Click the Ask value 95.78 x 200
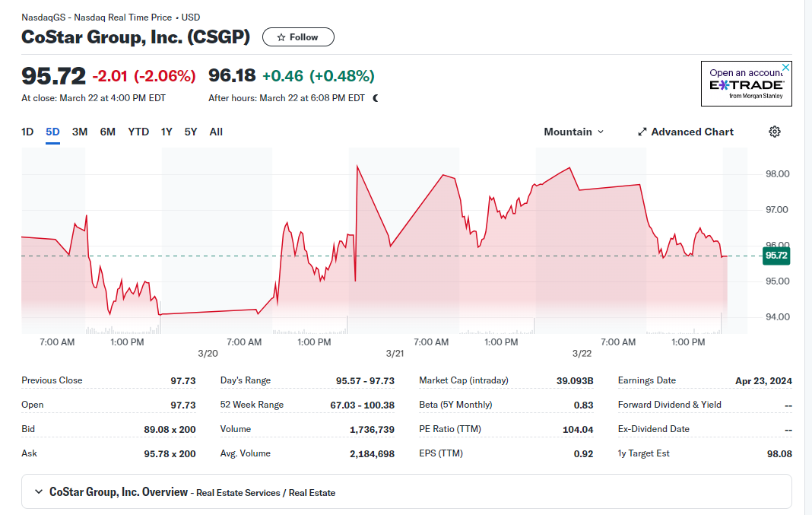812x515 pixels. pos(170,454)
